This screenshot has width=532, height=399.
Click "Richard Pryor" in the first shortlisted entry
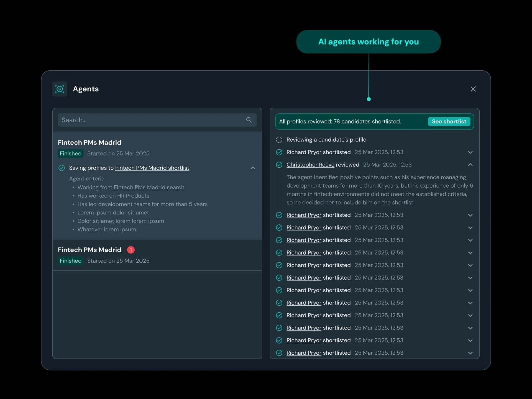(x=303, y=152)
